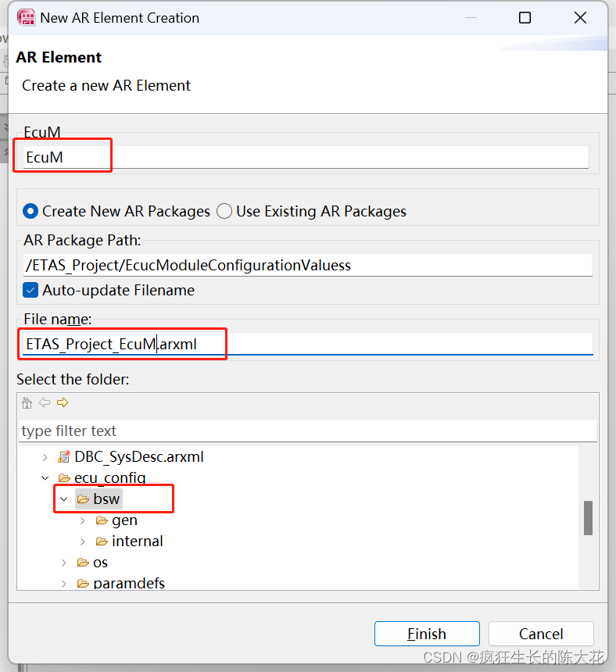Click the ecu_config folder icon
The width and height of the screenshot is (616, 672).
63,477
